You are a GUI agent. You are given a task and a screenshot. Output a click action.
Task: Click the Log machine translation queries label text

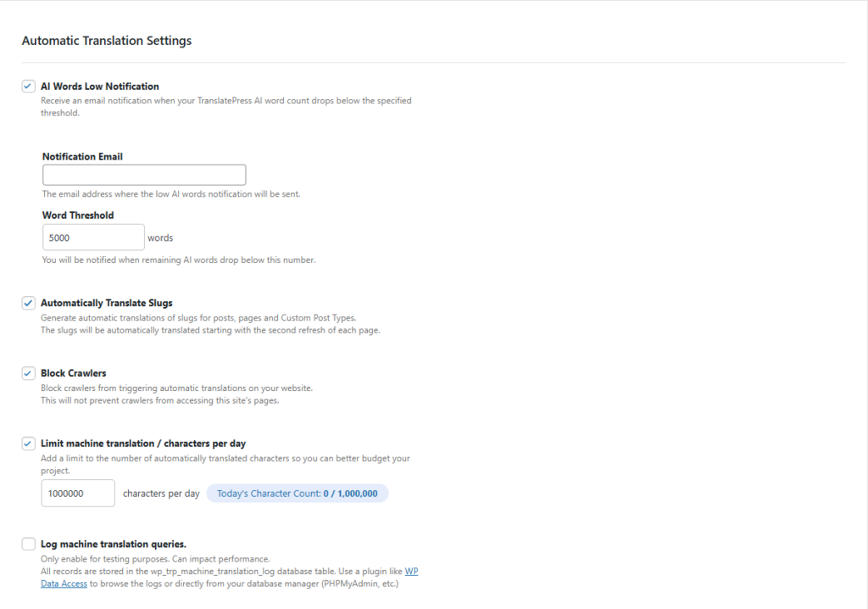pyautogui.click(x=113, y=544)
